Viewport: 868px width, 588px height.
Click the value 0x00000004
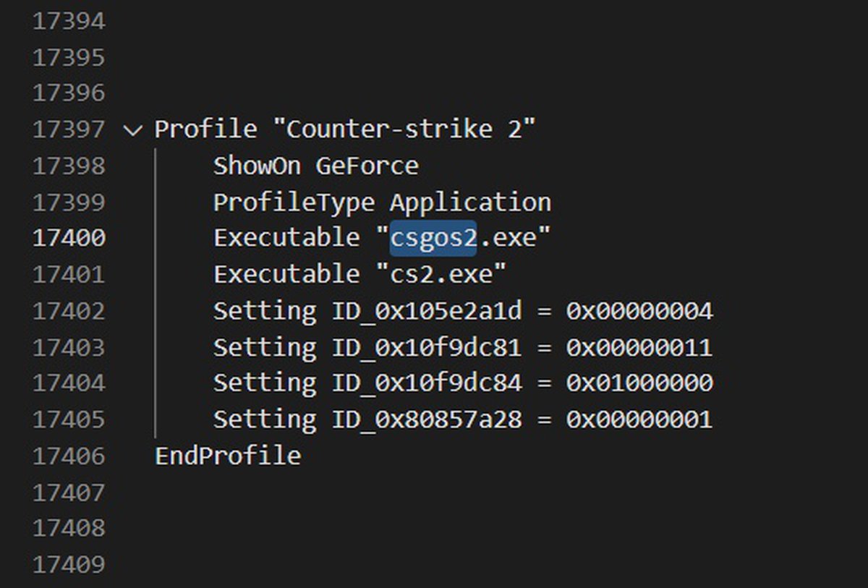pyautogui.click(x=639, y=311)
